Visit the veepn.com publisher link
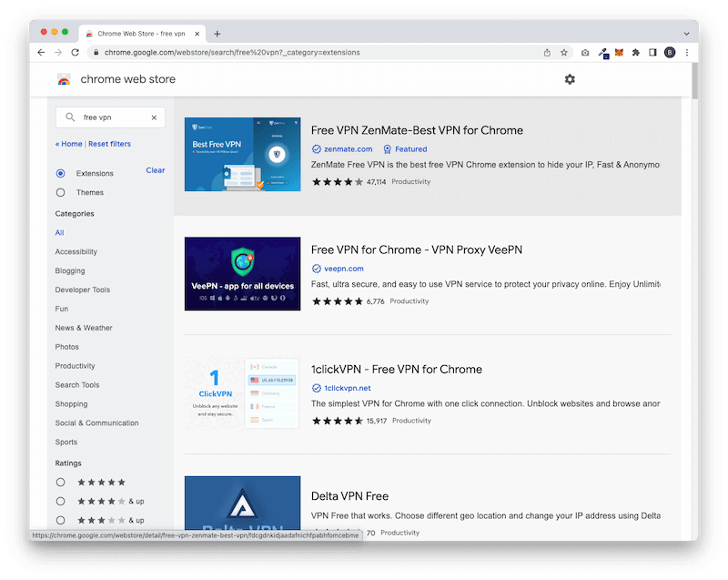Image resolution: width=728 pixels, height=580 pixels. [344, 269]
